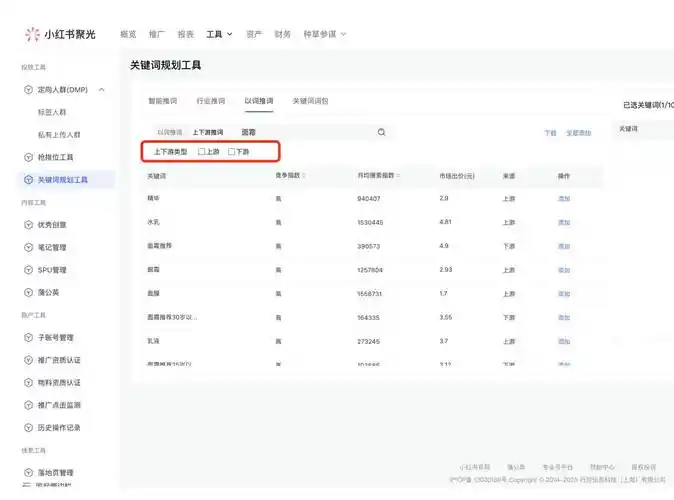Click 添加 in the 1558731 search index row
674x500 pixels.
(x=564, y=294)
